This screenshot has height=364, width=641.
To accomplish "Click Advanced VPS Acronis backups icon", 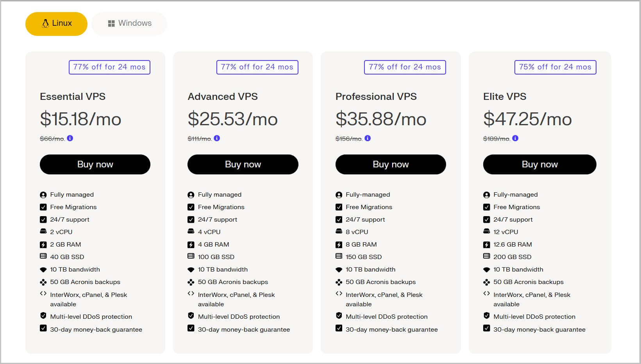I will pos(191,282).
